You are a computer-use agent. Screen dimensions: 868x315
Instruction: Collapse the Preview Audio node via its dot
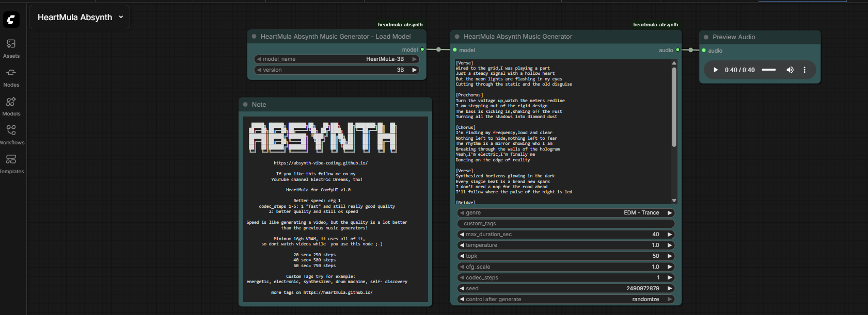[x=706, y=37]
